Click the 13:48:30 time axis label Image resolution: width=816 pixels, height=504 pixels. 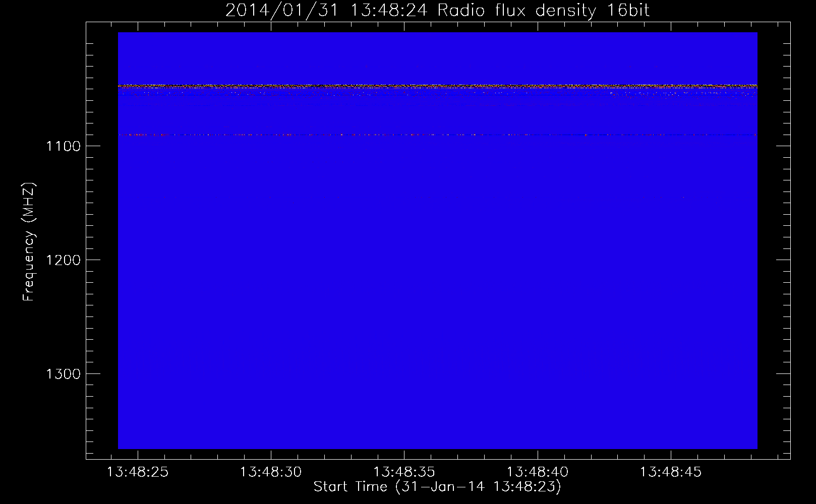point(271,472)
